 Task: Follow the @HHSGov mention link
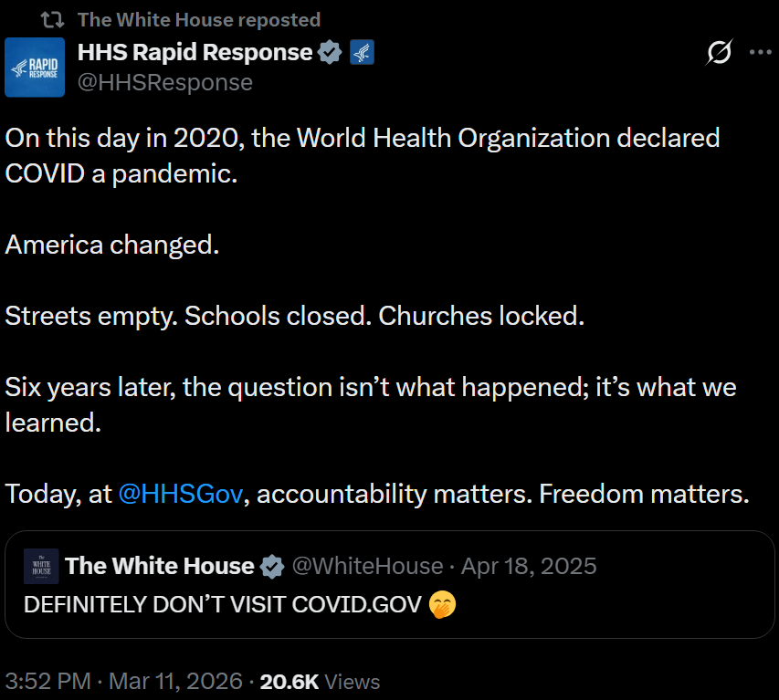pos(181,494)
